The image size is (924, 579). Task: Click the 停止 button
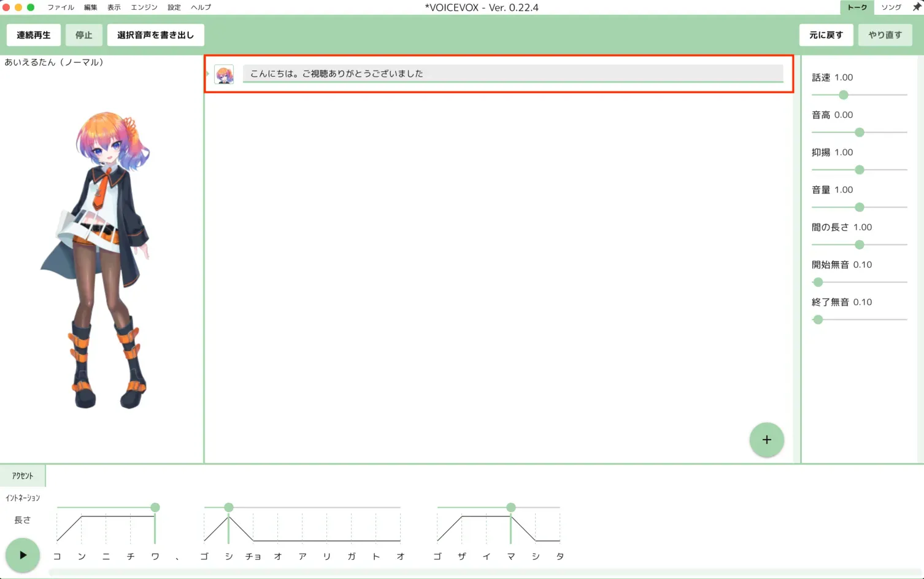(84, 35)
